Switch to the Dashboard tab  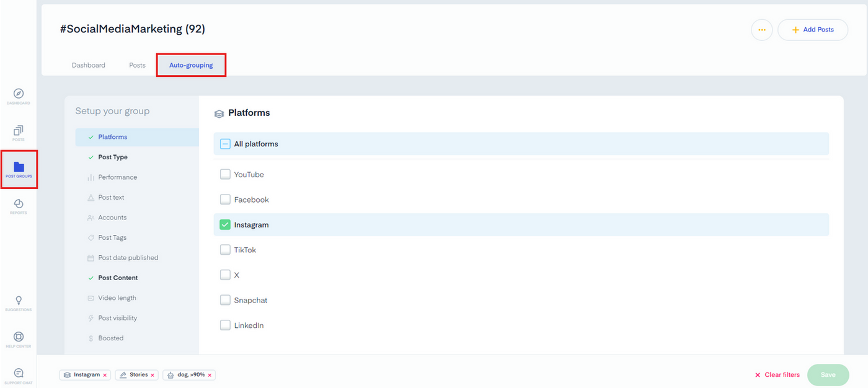[89, 65]
